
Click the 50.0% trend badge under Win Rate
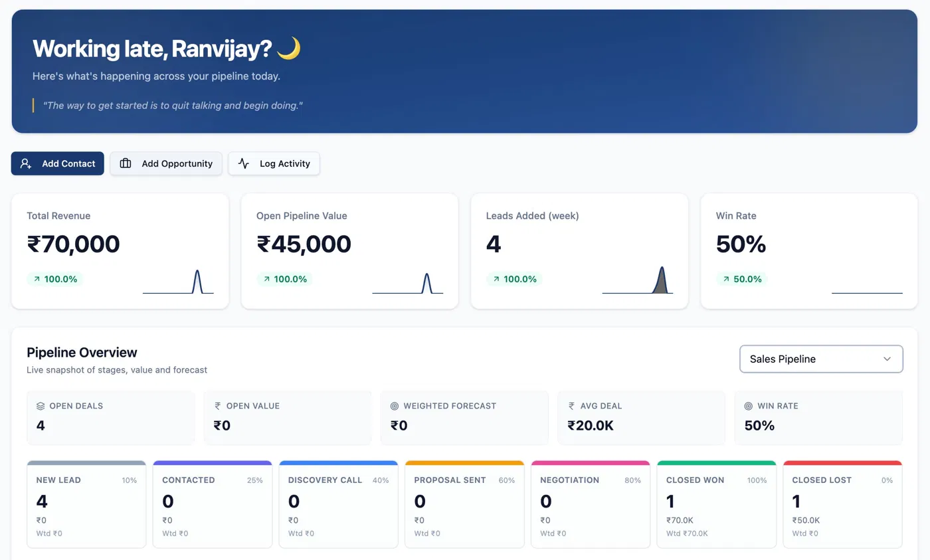click(x=742, y=279)
